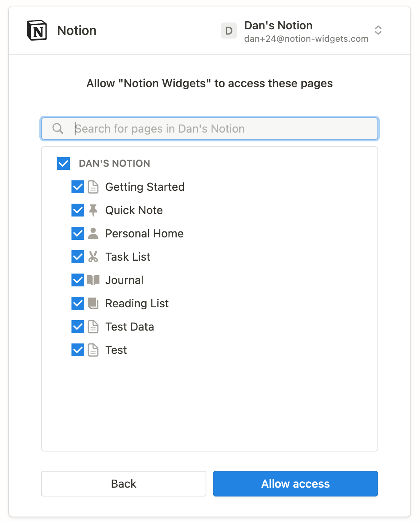The height and width of the screenshot is (523, 420).
Task: Select the Quick Note page label
Action: [x=134, y=210]
